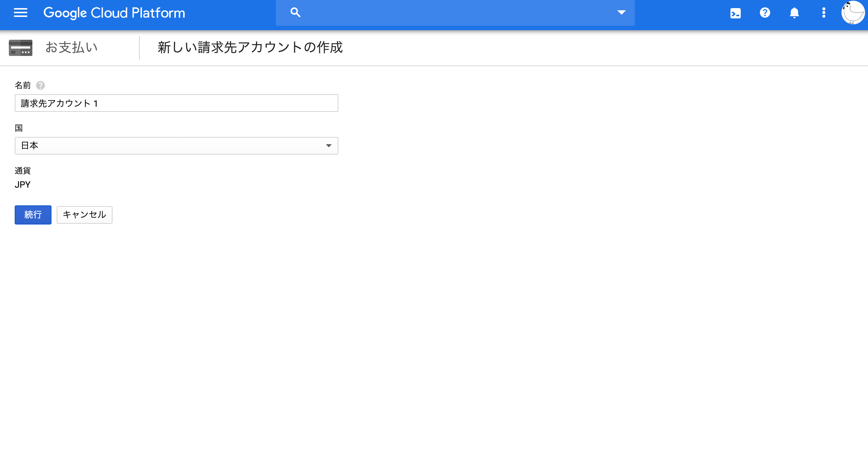Go to the お支払い section header
Screen dimensions: 868x449
click(x=71, y=47)
